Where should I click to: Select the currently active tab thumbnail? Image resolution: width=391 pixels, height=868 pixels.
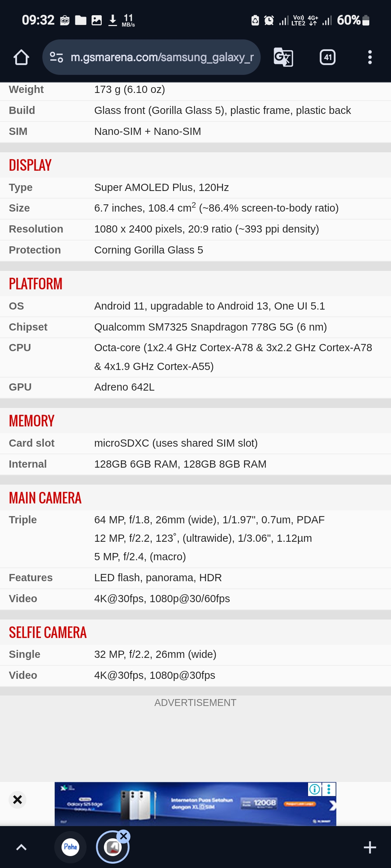[113, 847]
